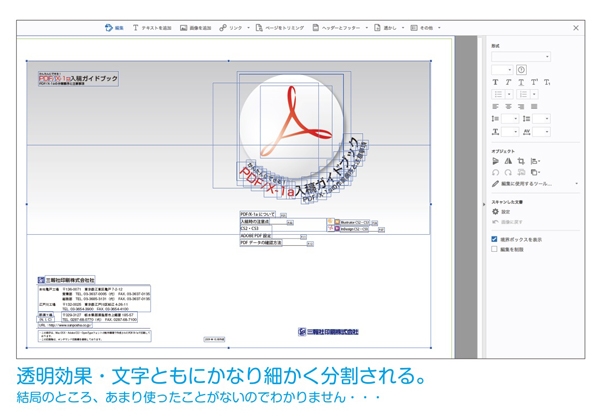Open numbered list style dropdown arrow
The image size is (600, 420).
[x=534, y=94]
